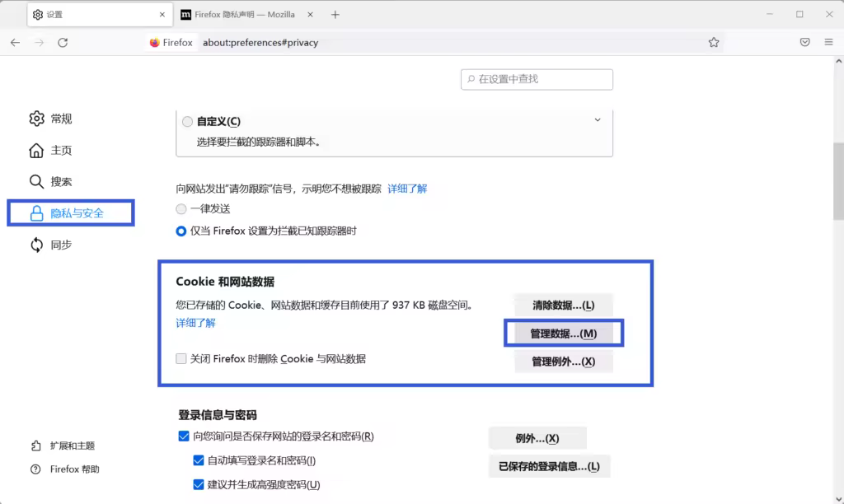Screen dimensions: 844x504
Task: Click 例外...(X) button for logins
Action: [537, 438]
